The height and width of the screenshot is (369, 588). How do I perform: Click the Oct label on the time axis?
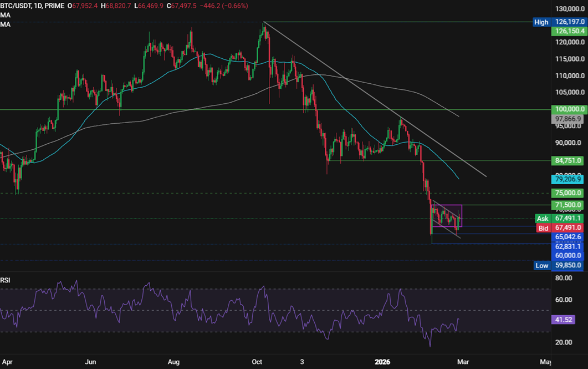click(x=257, y=362)
